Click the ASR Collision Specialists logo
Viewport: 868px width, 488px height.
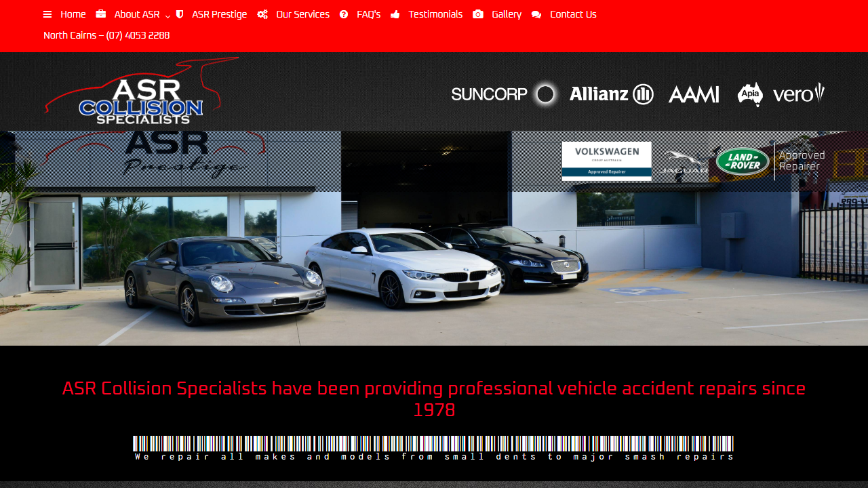[142, 91]
